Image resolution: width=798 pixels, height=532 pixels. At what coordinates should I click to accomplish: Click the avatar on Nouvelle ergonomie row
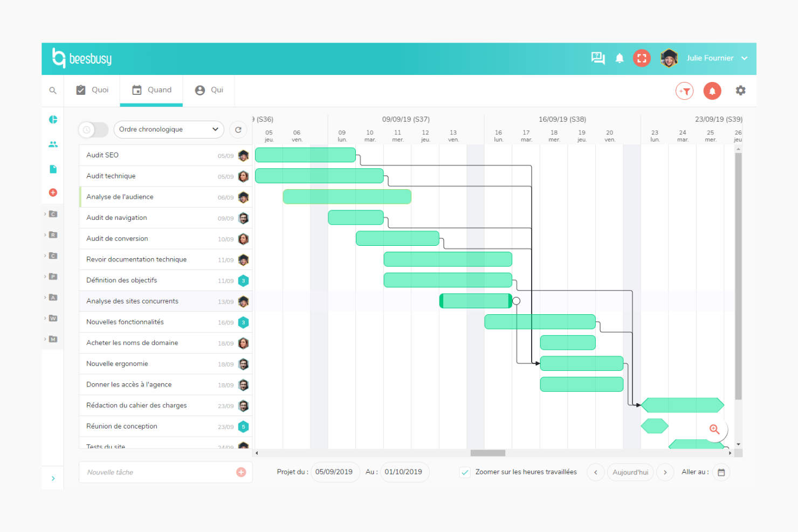pyautogui.click(x=243, y=364)
